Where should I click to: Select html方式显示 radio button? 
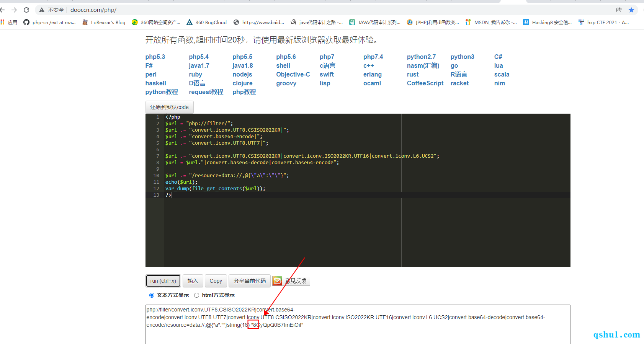pyautogui.click(x=196, y=295)
